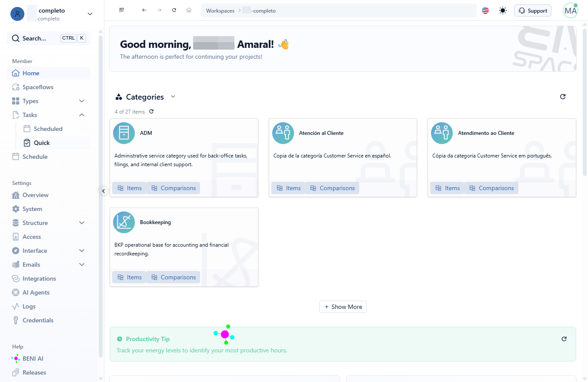Click the Search field in the sidebar
The width and height of the screenshot is (588, 382).
(49, 38)
